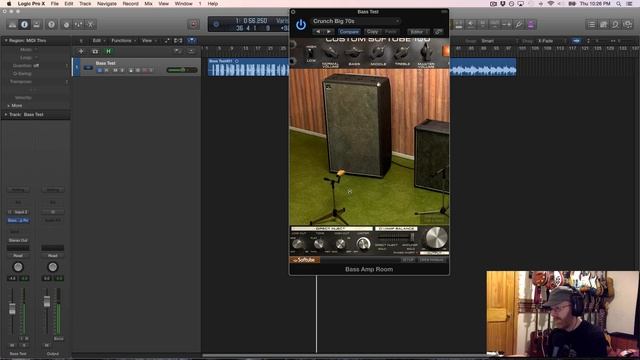Click the Softube logo
640x360 pixels.
305,260
